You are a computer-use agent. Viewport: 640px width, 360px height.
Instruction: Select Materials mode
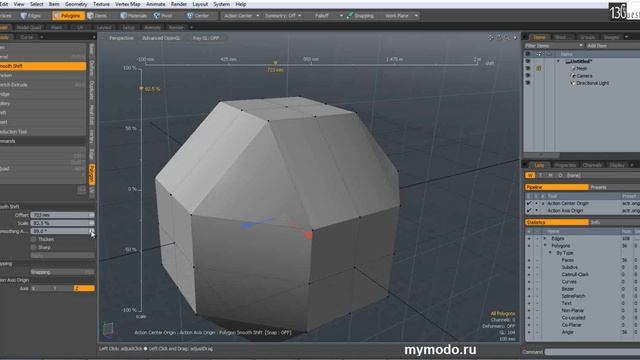[x=134, y=16]
